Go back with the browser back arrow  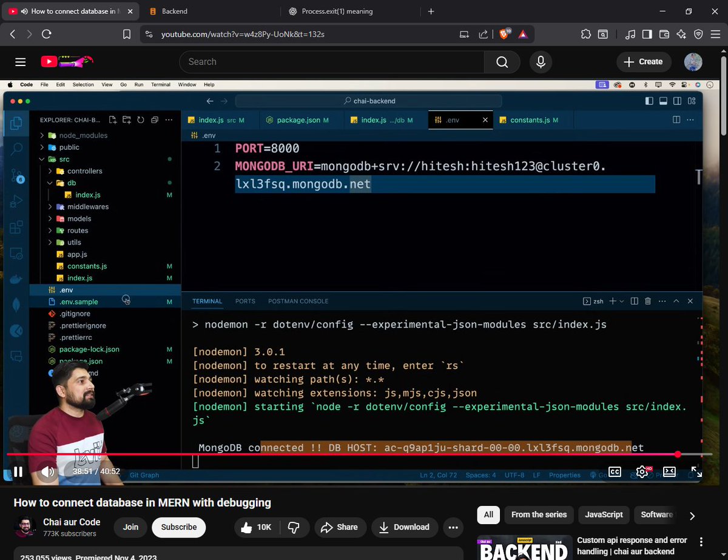[13, 35]
